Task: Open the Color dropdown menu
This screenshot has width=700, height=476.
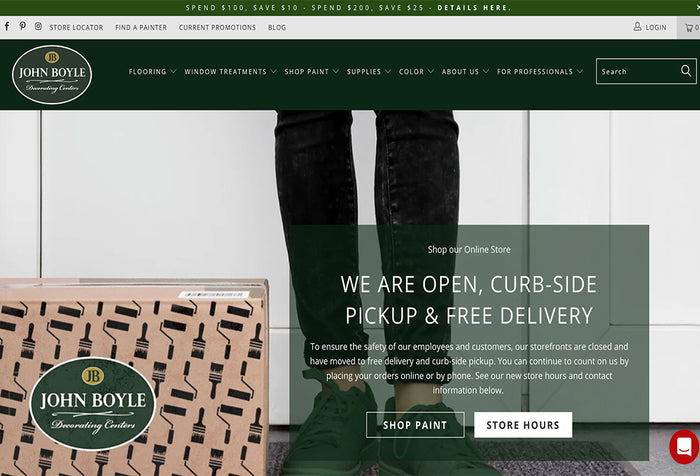Action: pyautogui.click(x=416, y=71)
